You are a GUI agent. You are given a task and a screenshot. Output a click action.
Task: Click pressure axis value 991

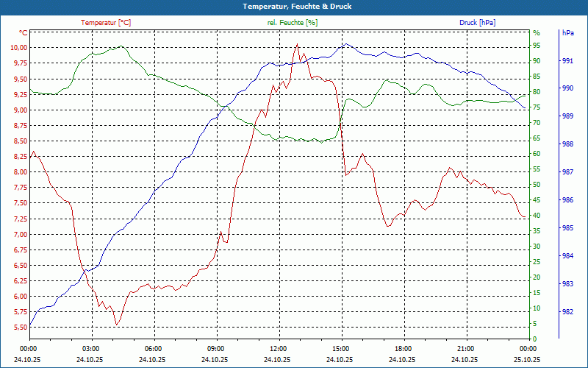567,61
